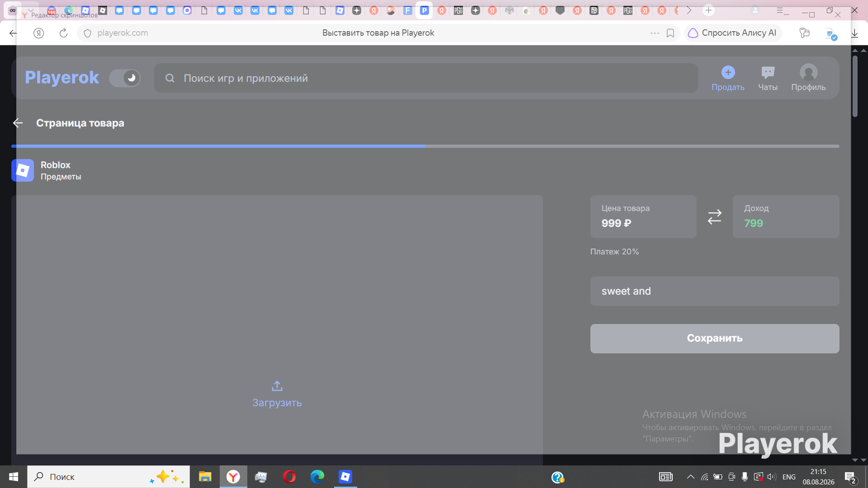Edit the Доход income field
868x488 pixels.
(x=785, y=217)
